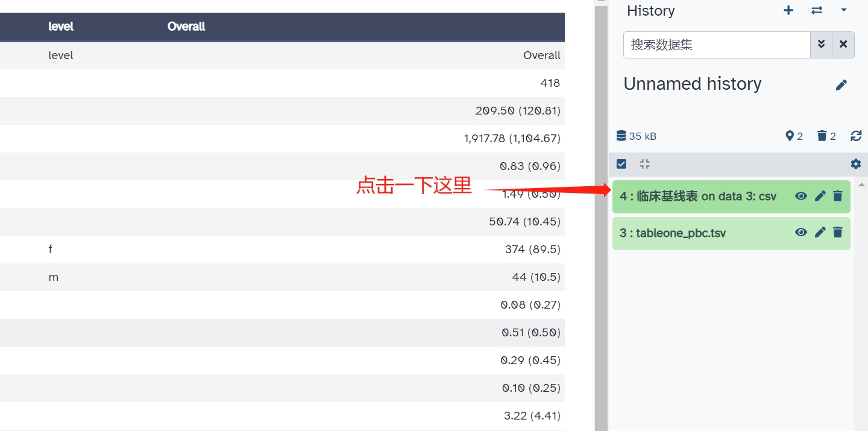Expand advanced search with double chevron
Viewport: 868px width, 431px height.
point(821,45)
